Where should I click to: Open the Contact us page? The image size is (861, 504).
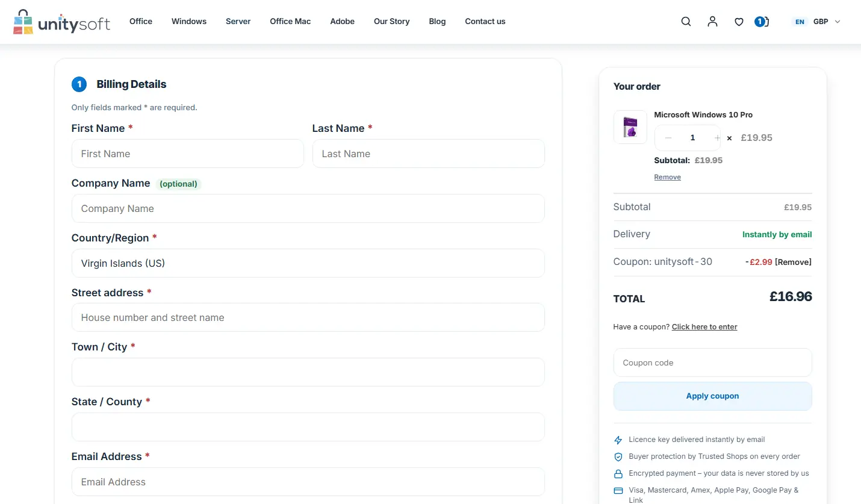click(485, 22)
